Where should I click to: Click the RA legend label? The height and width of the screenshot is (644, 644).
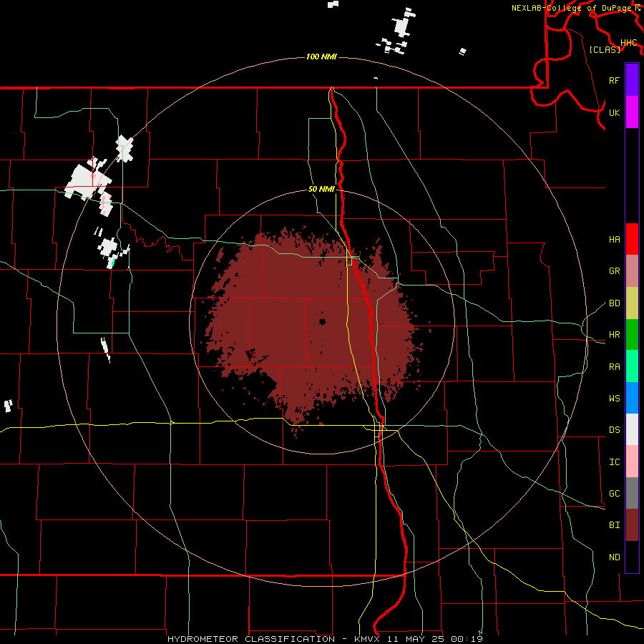tap(614, 367)
